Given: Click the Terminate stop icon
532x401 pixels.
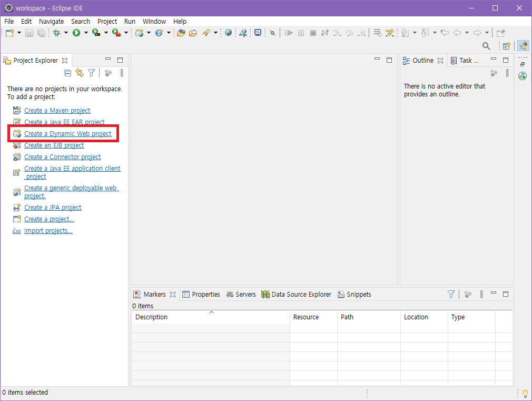Looking at the screenshot, I should click(313, 33).
